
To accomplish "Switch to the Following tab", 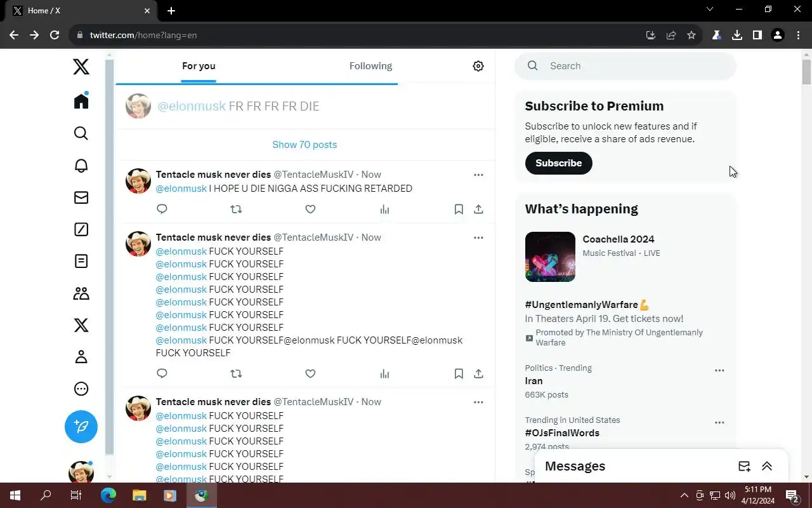I will [x=370, y=66].
